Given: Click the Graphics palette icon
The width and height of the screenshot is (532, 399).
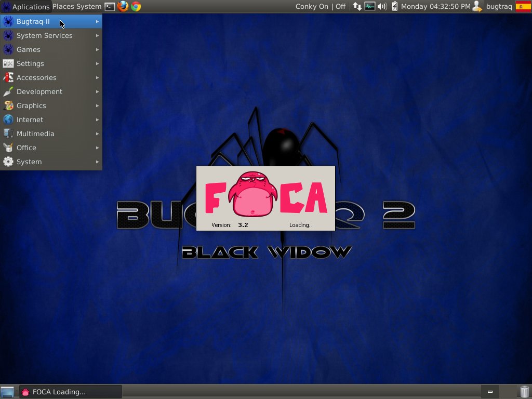Looking at the screenshot, I should (8, 105).
